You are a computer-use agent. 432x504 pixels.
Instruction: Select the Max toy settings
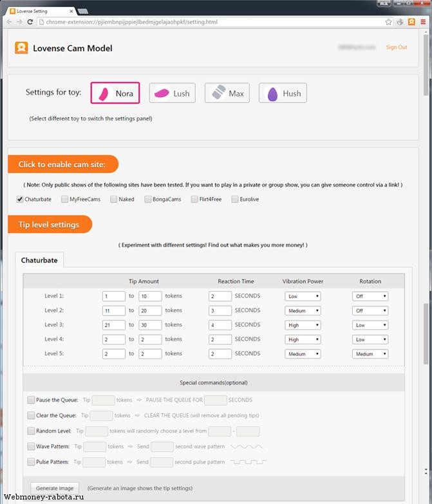[x=227, y=93]
